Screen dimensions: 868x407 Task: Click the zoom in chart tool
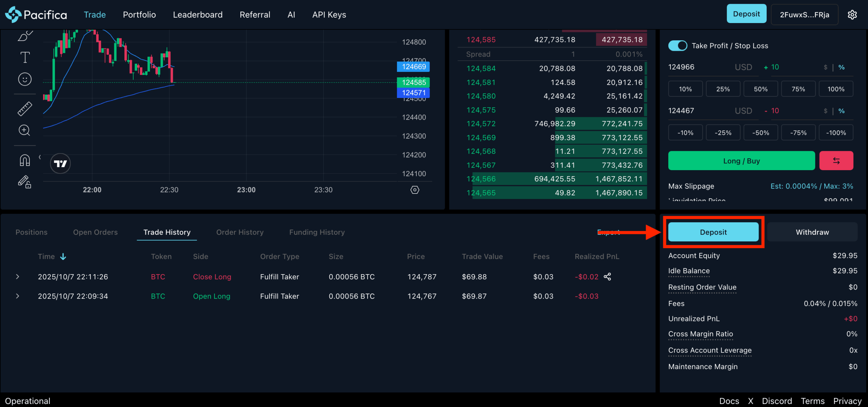(24, 130)
